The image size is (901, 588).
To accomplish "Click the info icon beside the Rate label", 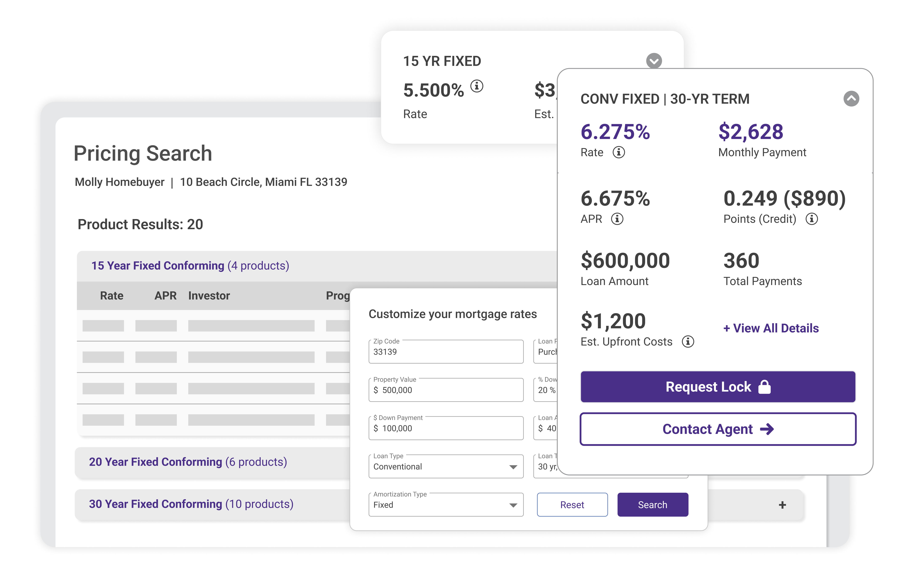I will pyautogui.click(x=619, y=152).
